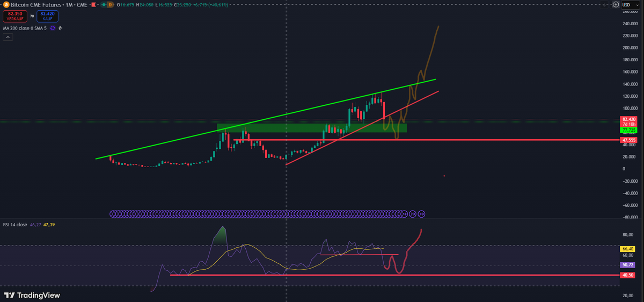Click the -80.000 price scale label
This screenshot has height=302, width=644.
[630, 217]
